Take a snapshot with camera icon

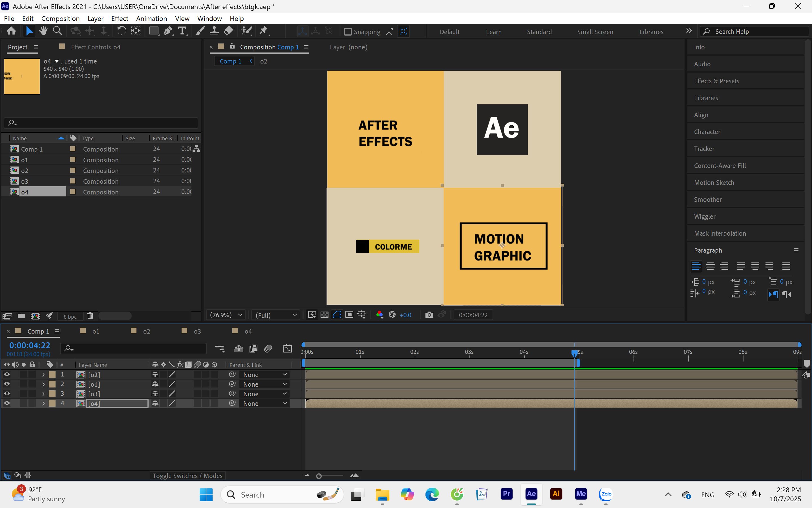(x=429, y=315)
